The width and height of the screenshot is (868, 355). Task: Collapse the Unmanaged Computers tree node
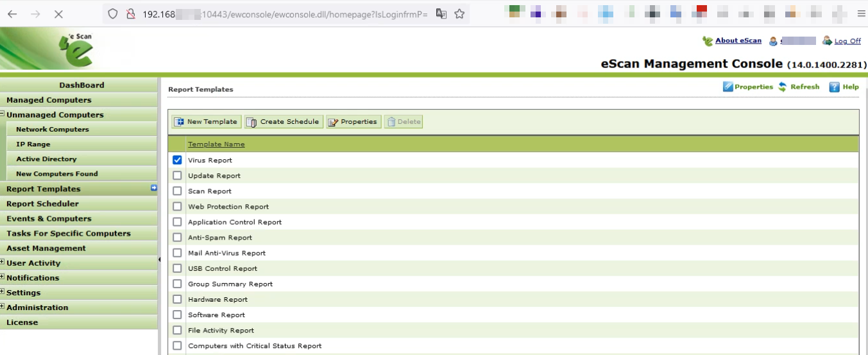click(3, 114)
